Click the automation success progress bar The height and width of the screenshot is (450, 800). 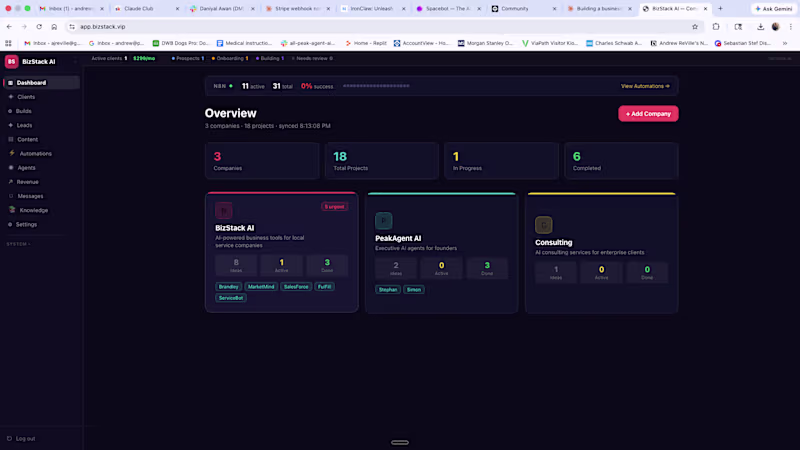coord(376,86)
